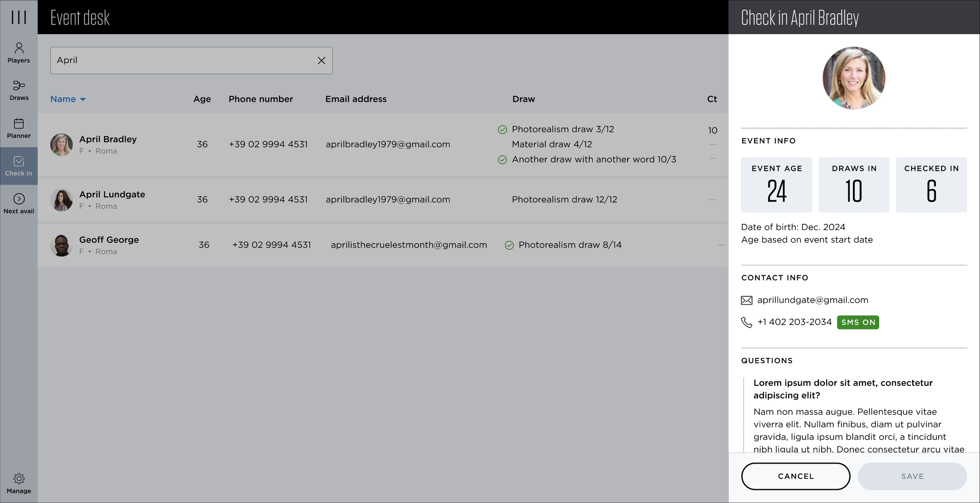Sort by Name column dropdown arrow
Screen dimensions: 980x503
click(83, 99)
